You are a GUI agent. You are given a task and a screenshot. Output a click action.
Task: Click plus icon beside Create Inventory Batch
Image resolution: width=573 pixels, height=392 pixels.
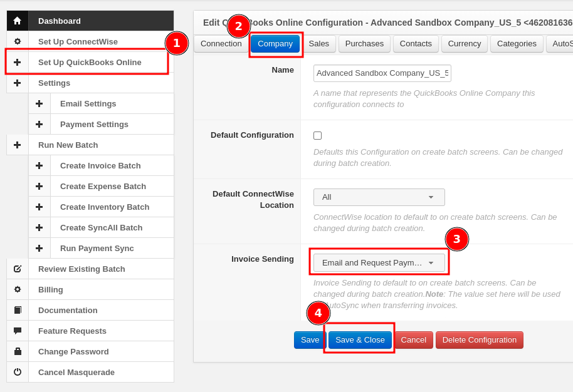tap(39, 207)
